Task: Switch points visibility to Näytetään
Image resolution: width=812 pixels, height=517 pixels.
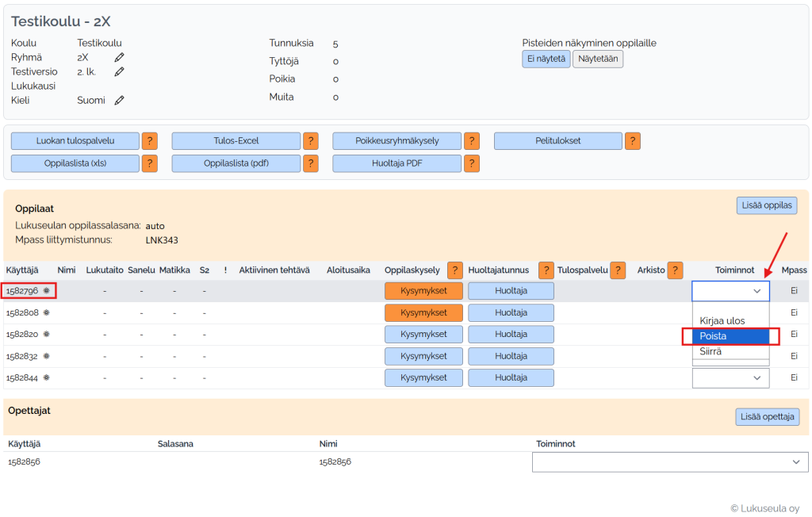Action: pos(597,59)
